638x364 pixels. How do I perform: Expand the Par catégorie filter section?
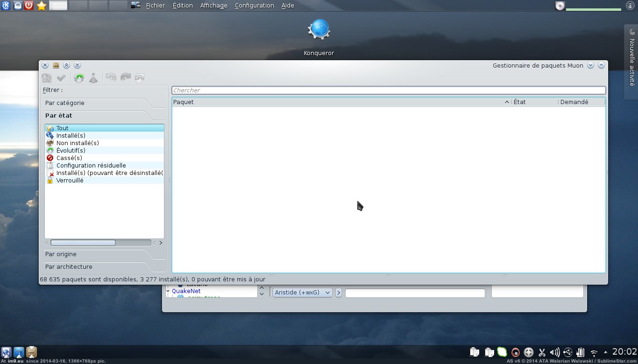coord(65,103)
